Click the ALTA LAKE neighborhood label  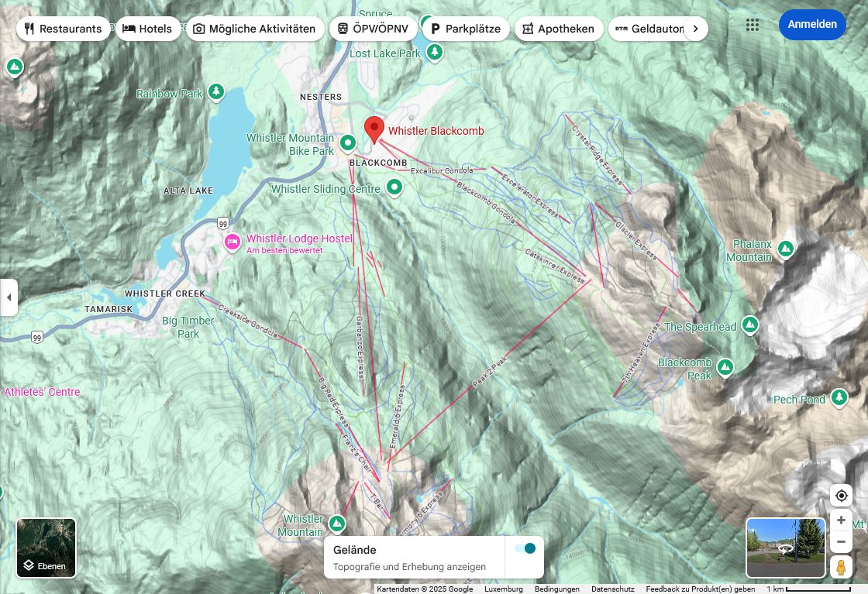188,191
